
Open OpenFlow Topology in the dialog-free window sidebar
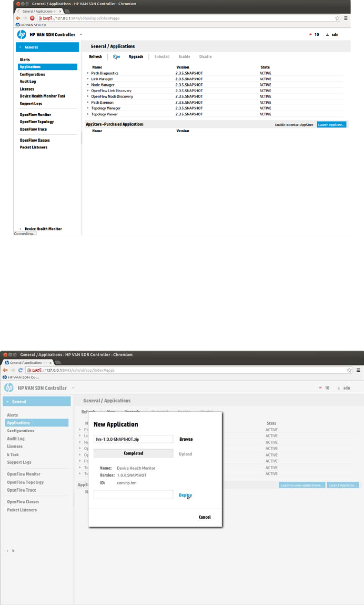click(37, 122)
